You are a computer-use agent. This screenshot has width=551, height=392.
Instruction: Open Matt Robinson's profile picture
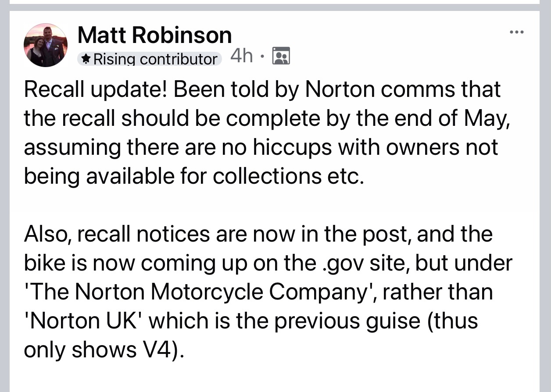(x=46, y=45)
